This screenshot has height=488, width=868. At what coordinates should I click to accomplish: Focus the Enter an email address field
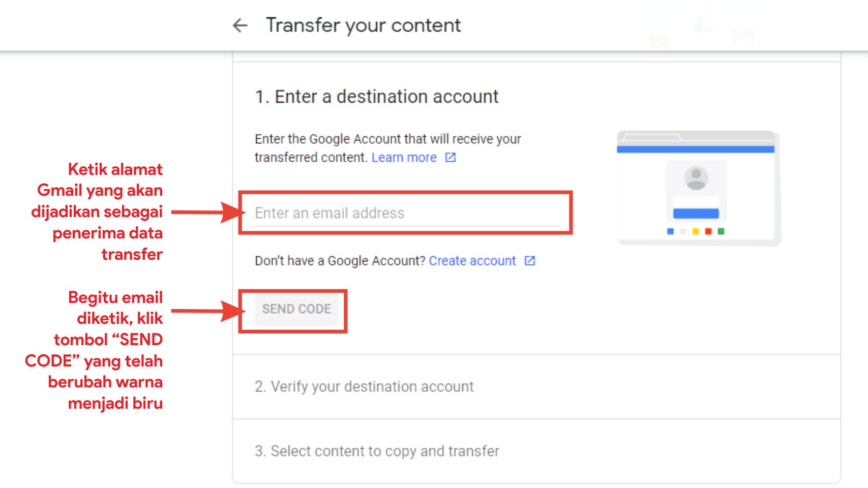(407, 213)
